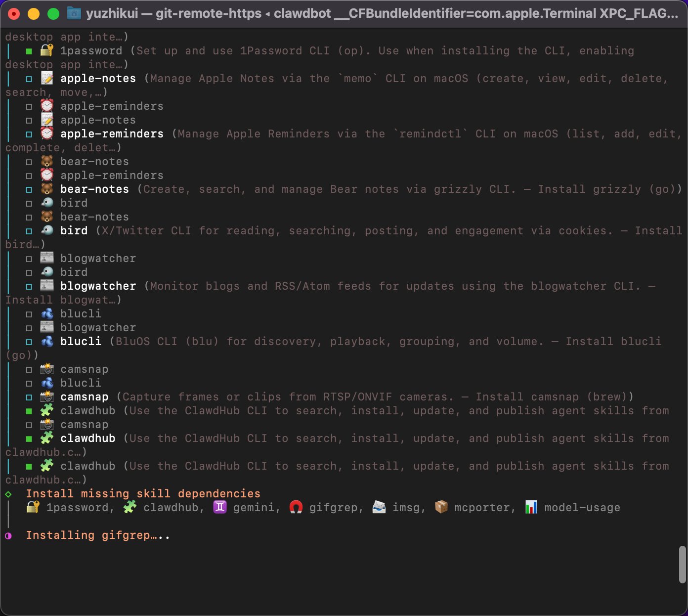Close the Terminal window with the red button
688x616 pixels.
(x=14, y=14)
